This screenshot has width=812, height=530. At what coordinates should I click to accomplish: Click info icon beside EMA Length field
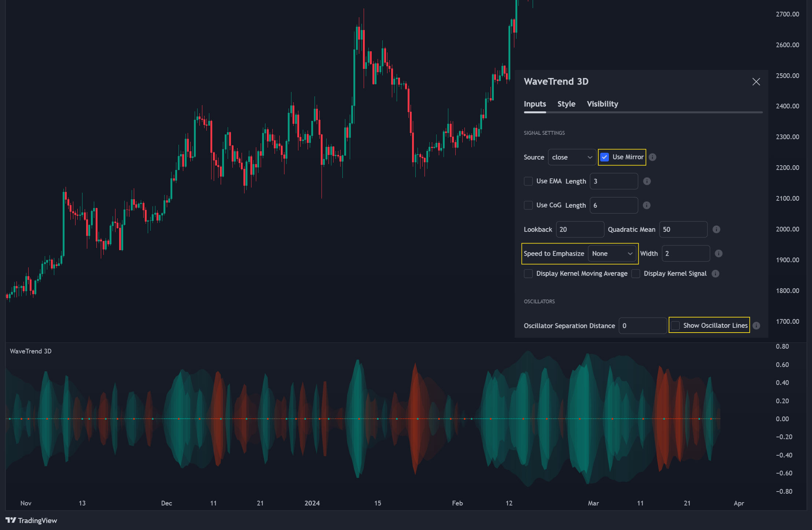tap(647, 181)
